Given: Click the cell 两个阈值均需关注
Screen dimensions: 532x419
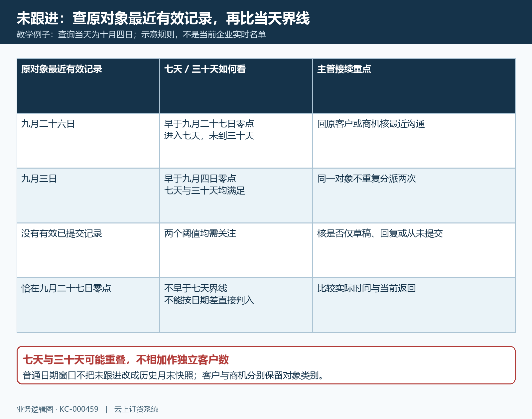Looking at the screenshot, I should click(x=236, y=250).
